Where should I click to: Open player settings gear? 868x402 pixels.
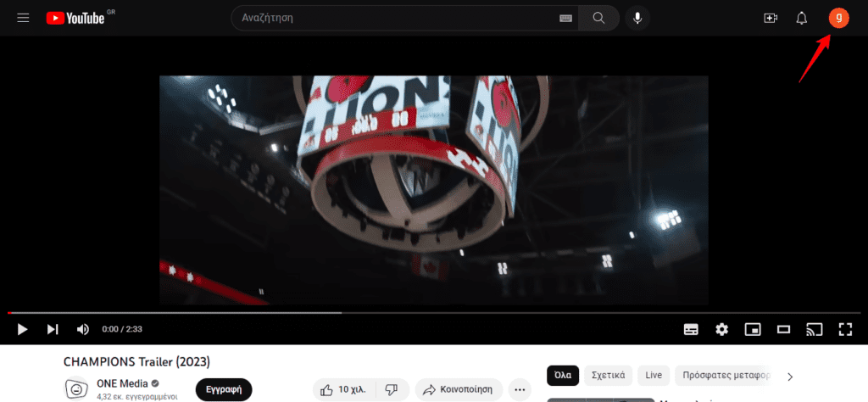point(721,329)
